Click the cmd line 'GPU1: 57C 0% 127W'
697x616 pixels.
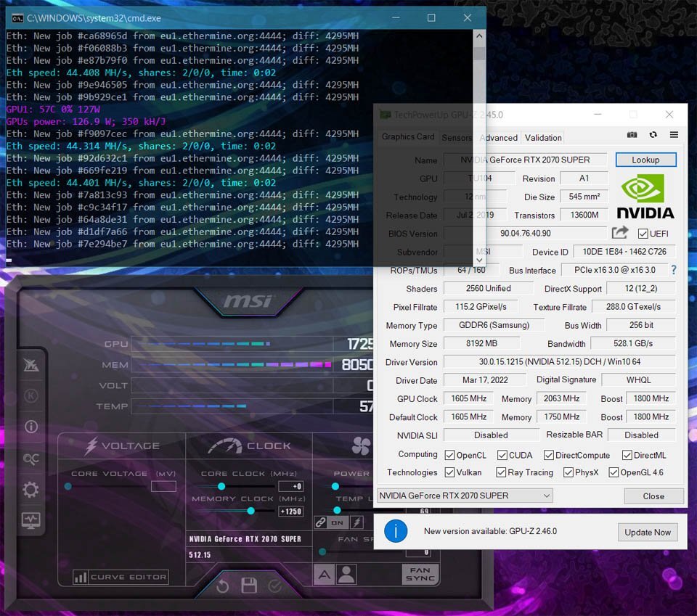tap(53, 110)
